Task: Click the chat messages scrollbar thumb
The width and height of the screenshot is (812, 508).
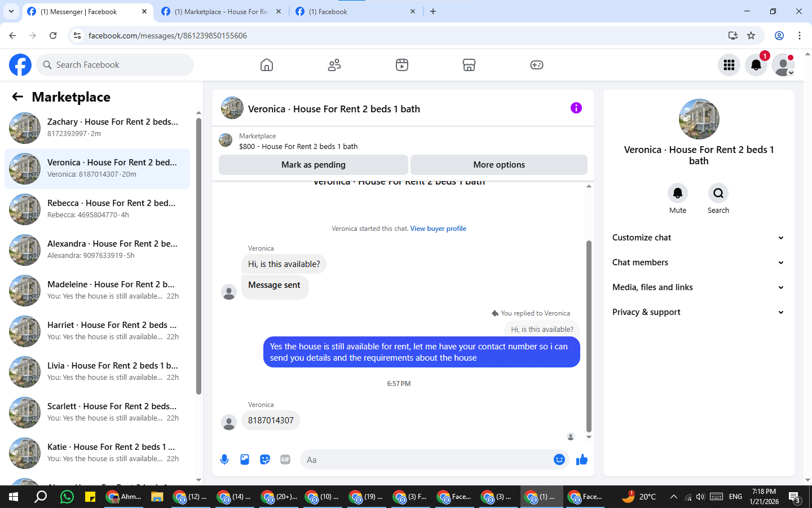Action: click(589, 336)
